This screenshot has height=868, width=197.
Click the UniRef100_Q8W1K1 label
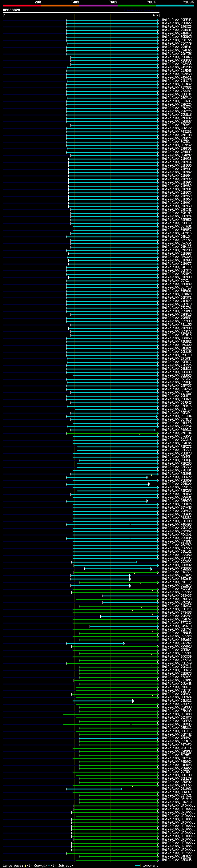tap(177, 551)
